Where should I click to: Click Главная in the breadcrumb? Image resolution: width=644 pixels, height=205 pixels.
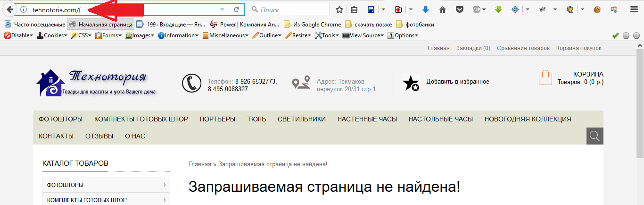(x=200, y=164)
